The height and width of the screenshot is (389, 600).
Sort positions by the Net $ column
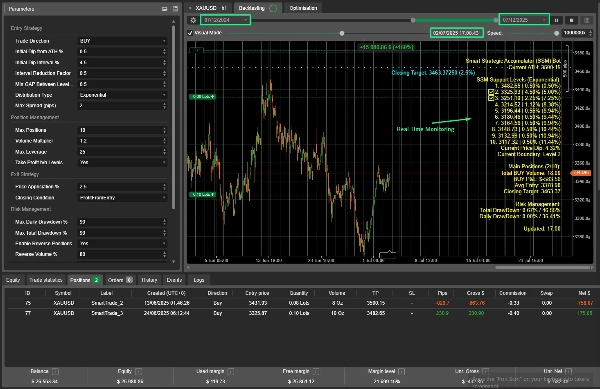coord(584,293)
